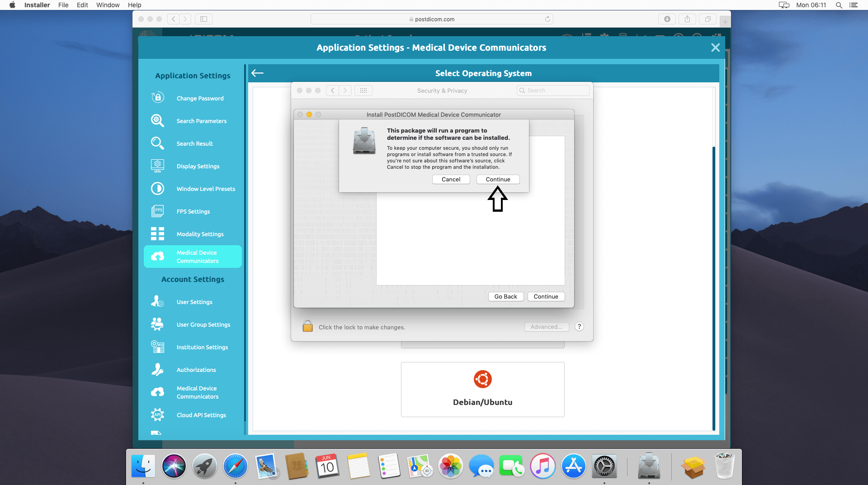868x485 pixels.
Task: Select Debian/Ubuntu operating system card
Action: (482, 389)
